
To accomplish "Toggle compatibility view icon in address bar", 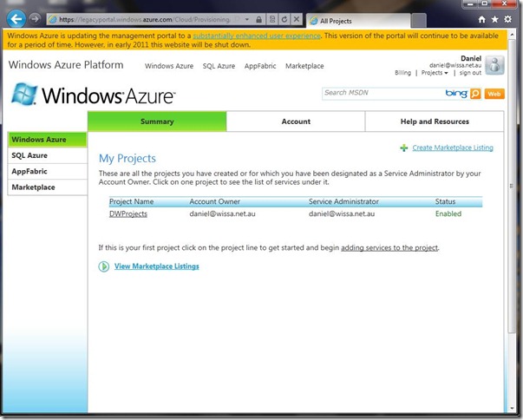I will click(x=272, y=19).
